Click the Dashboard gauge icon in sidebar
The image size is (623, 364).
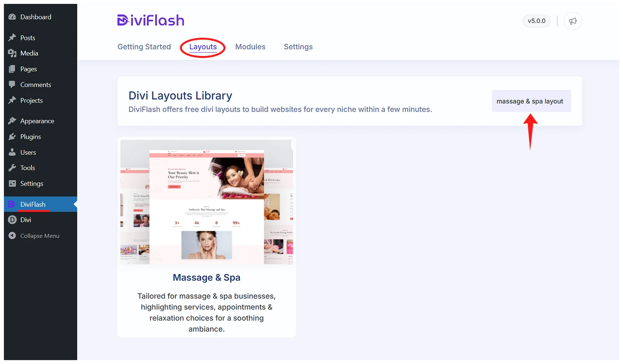pos(12,17)
